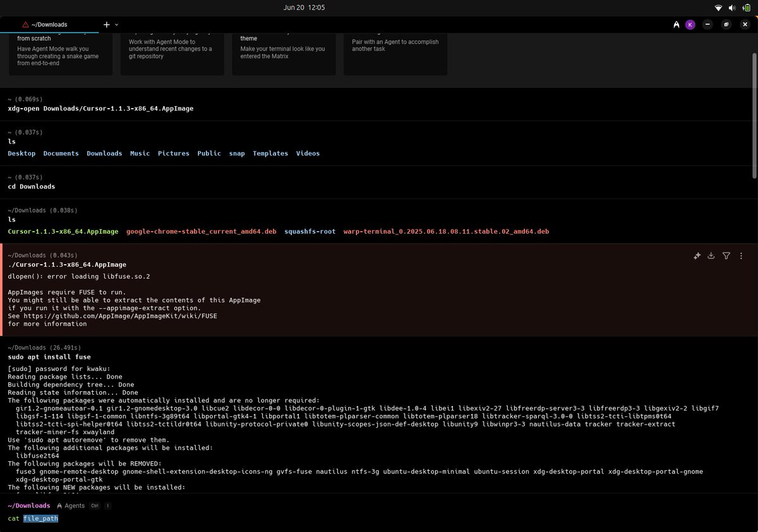Click the ~/Downloads prompt path above the input
758x532 pixels.
pyautogui.click(x=29, y=506)
